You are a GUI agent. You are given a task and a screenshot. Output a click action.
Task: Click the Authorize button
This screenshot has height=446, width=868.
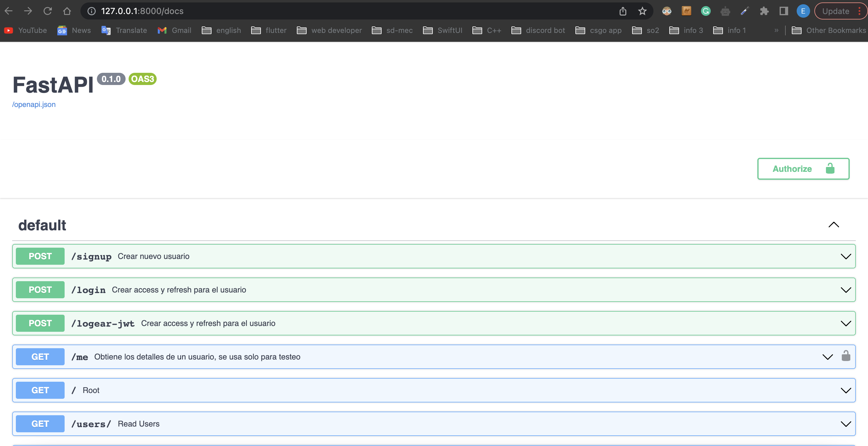point(803,169)
